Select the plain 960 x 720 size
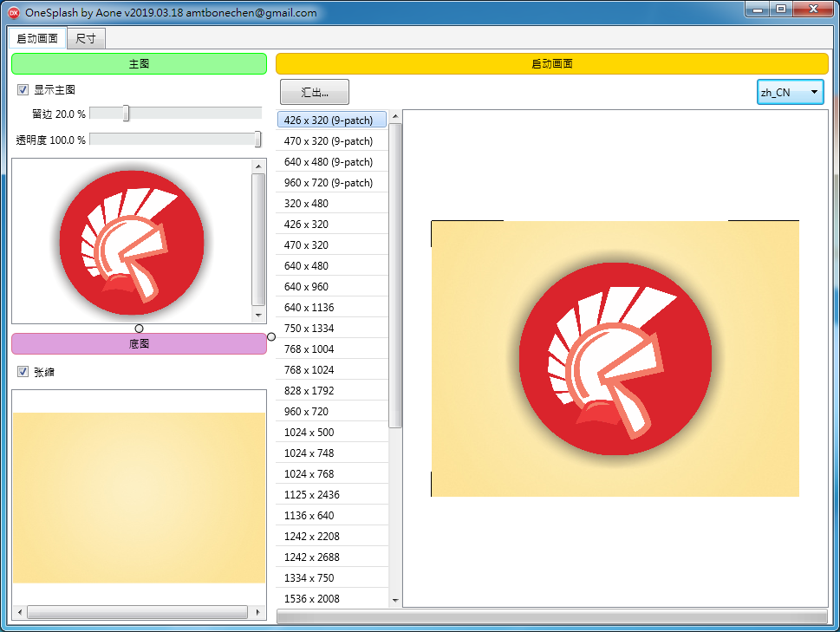Image resolution: width=840 pixels, height=632 pixels. coord(332,411)
